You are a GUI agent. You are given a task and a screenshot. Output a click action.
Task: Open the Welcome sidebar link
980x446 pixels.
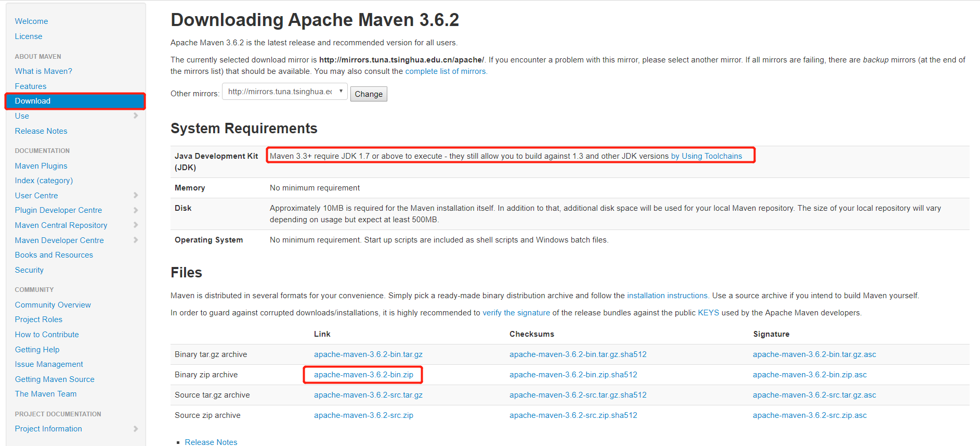click(31, 21)
